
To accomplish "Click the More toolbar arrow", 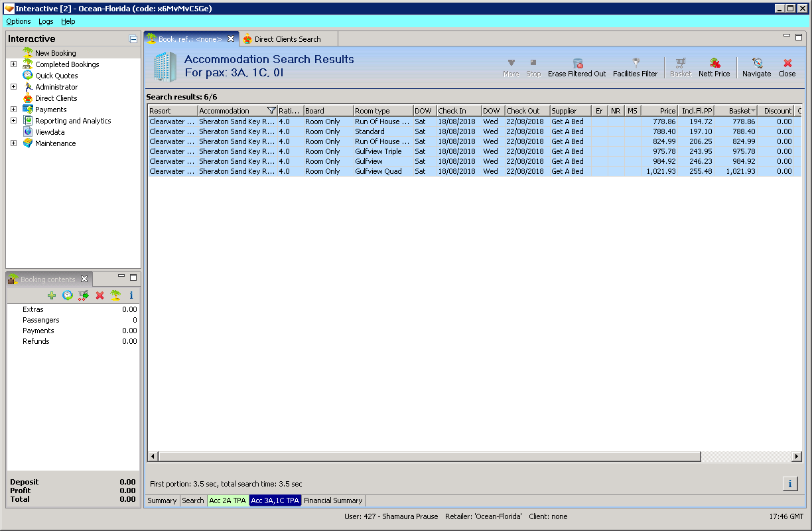I will [511, 62].
